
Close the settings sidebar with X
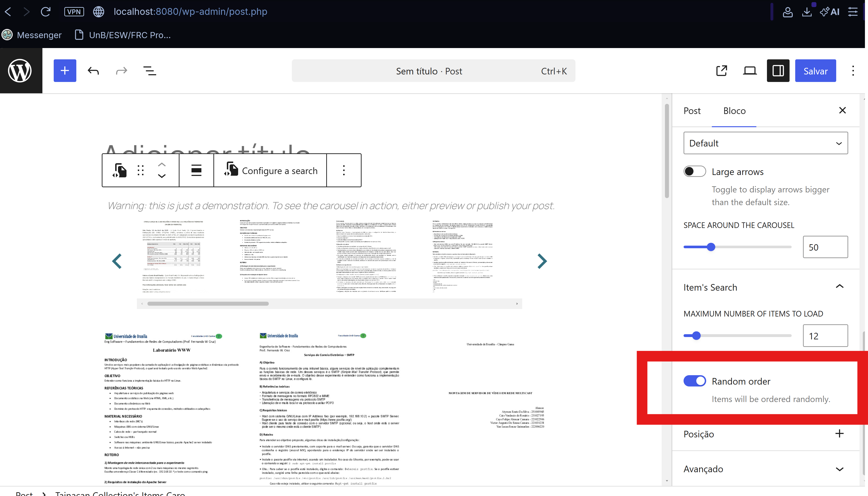[842, 110]
